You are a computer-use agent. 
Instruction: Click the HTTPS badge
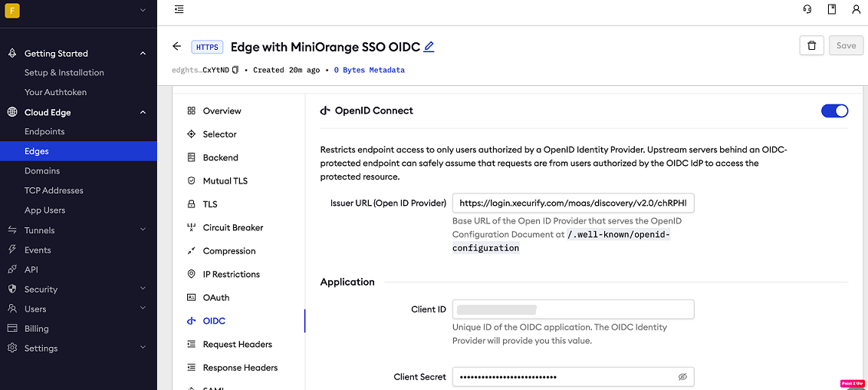click(x=207, y=47)
